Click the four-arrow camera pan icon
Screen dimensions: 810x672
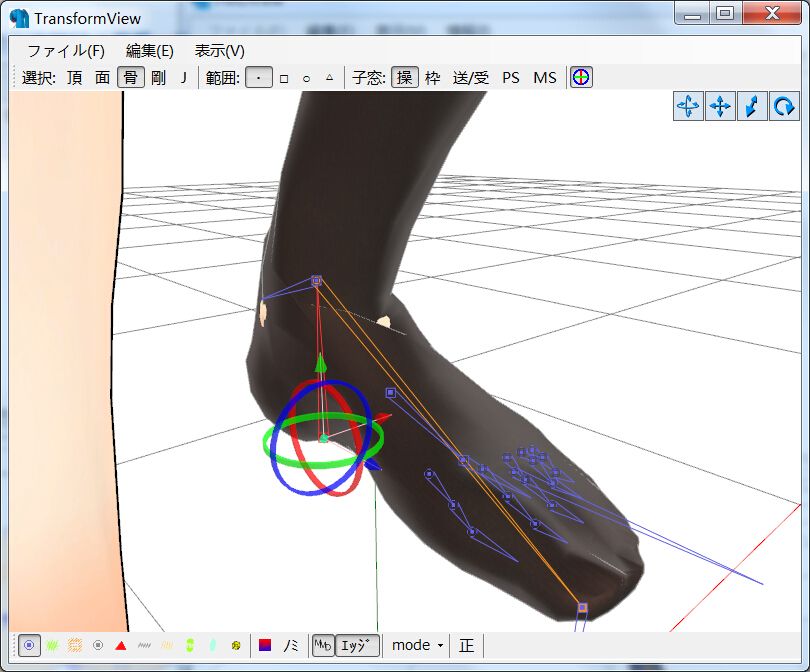tap(720, 106)
